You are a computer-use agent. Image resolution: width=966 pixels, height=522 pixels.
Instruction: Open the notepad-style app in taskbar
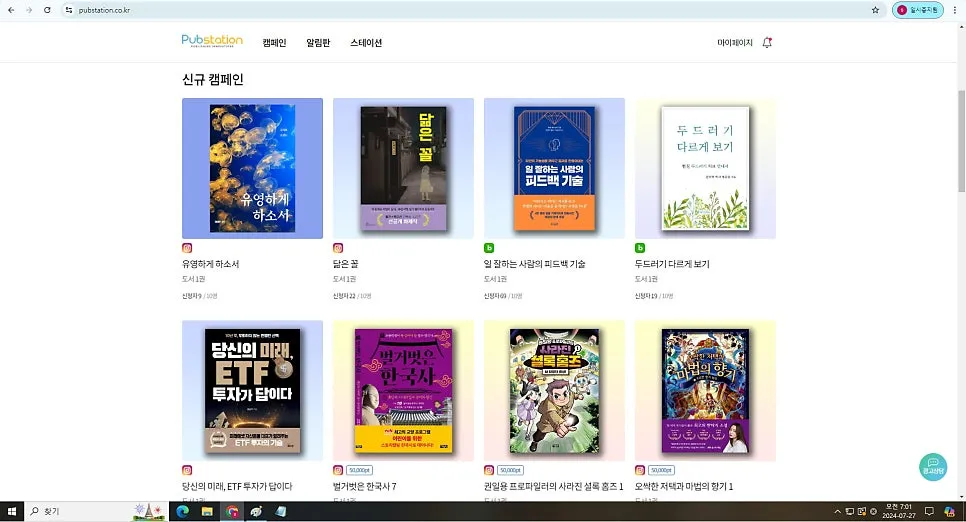click(281, 512)
